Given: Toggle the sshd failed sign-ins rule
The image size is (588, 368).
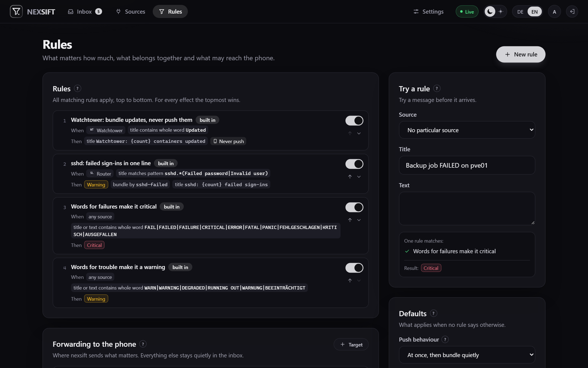Looking at the screenshot, I should pos(354,164).
